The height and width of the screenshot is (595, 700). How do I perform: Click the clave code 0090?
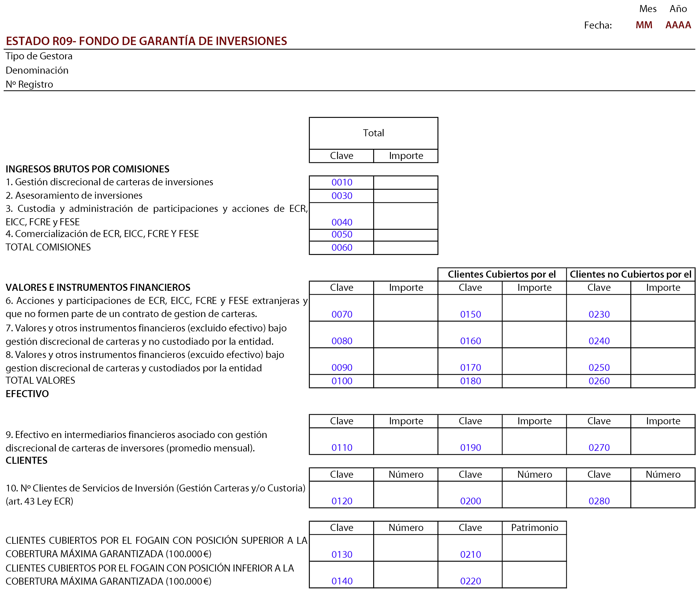[x=342, y=368]
